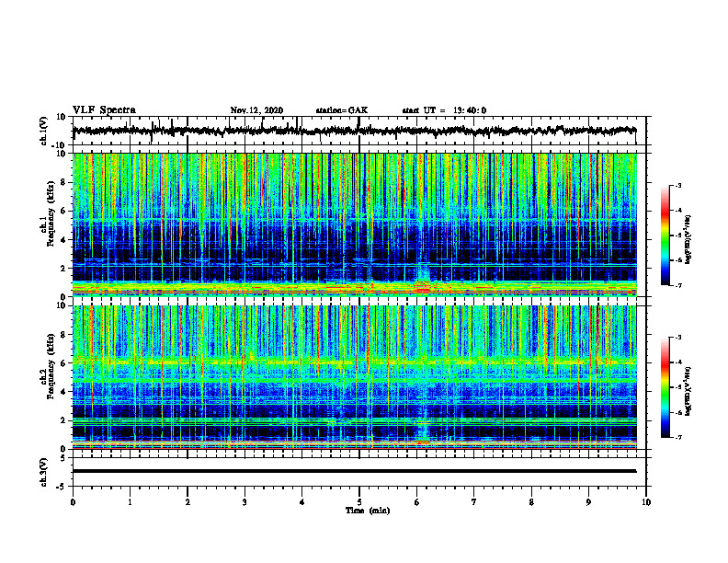Click the "station=GAK" label
This screenshot has width=728, height=563.
[x=342, y=110]
